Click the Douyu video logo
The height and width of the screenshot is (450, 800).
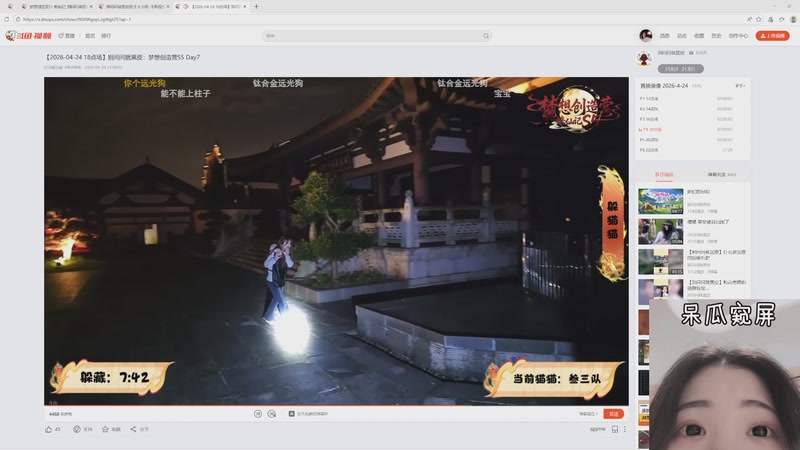tap(29, 36)
